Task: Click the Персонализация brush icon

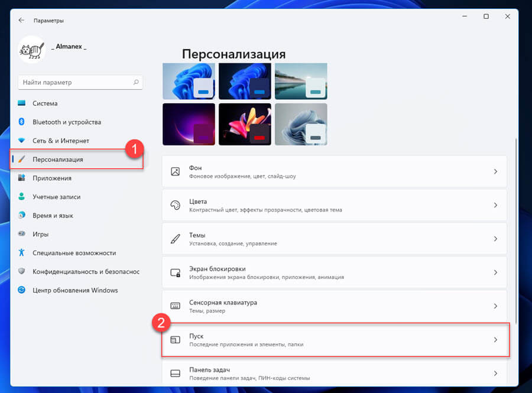Action: click(21, 159)
